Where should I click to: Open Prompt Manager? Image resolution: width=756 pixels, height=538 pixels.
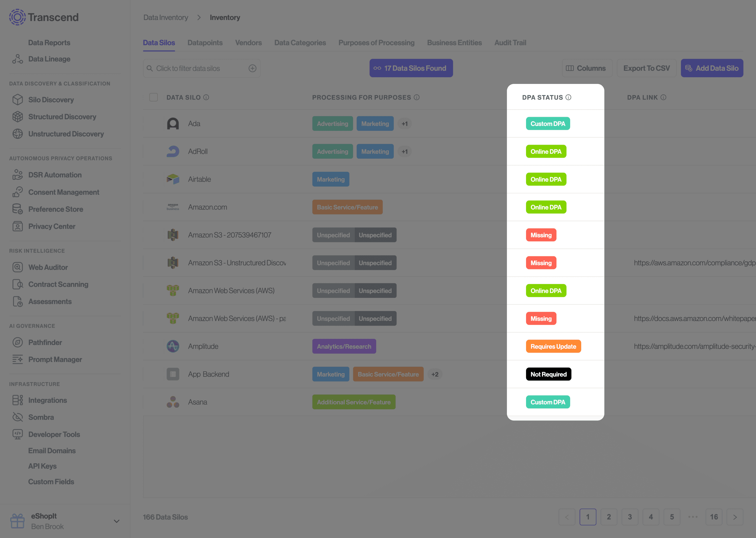point(55,360)
